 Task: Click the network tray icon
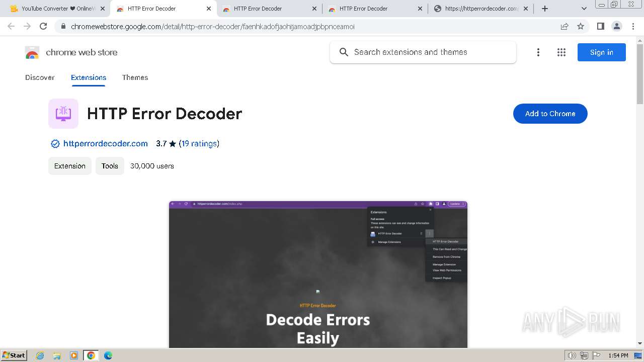584,355
